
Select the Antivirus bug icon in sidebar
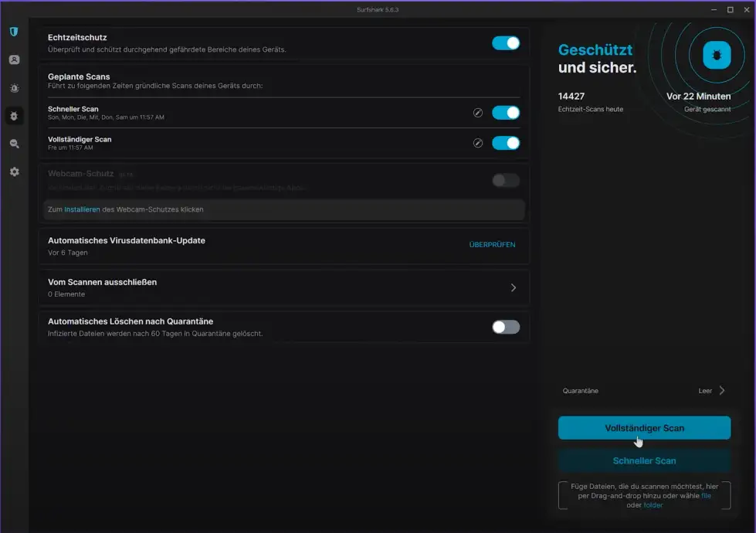[x=14, y=116]
